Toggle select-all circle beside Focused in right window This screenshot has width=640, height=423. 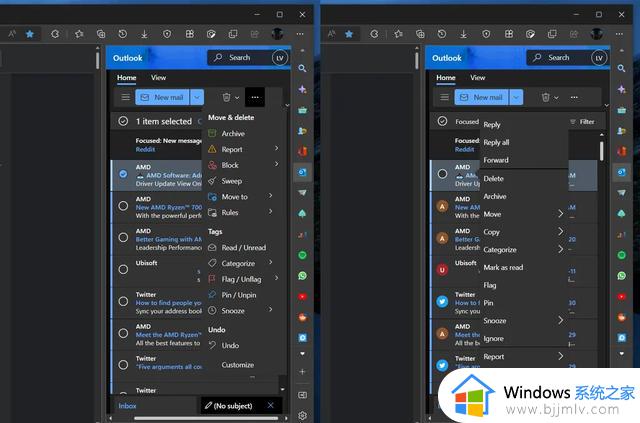tap(442, 121)
